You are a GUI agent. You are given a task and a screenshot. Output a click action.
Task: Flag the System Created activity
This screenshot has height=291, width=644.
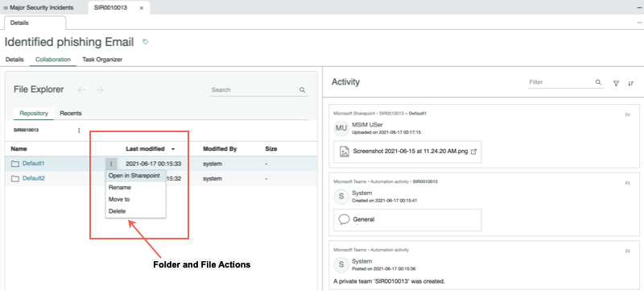628,183
